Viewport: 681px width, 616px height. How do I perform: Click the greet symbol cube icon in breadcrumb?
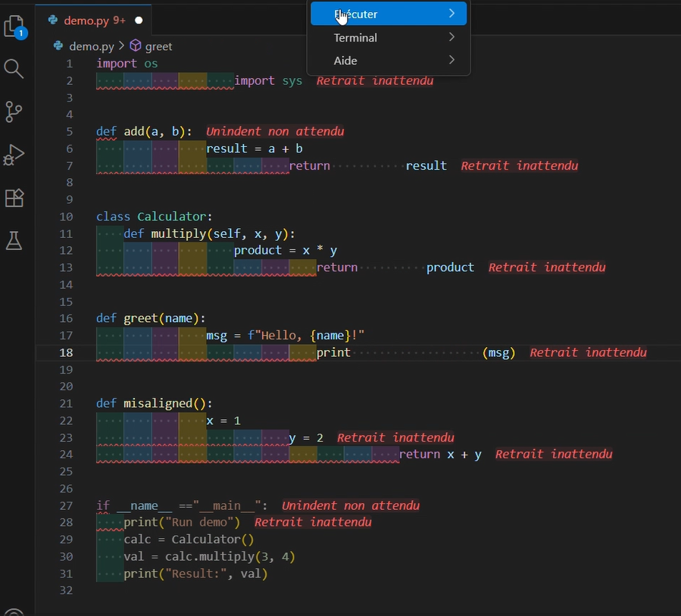click(x=136, y=46)
